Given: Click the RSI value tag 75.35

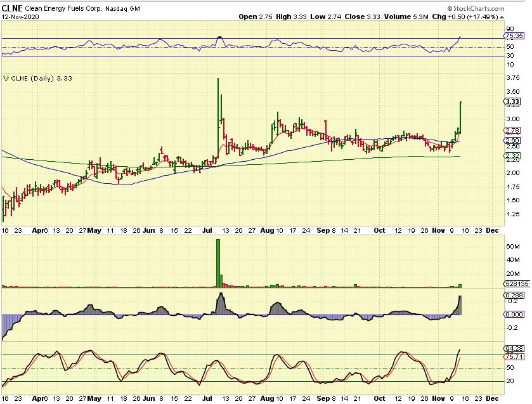Looking at the screenshot, I should 514,36.
